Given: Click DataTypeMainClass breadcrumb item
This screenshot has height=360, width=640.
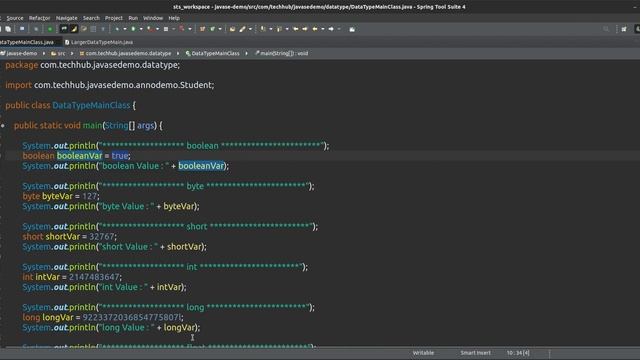Looking at the screenshot, I should (212, 53).
